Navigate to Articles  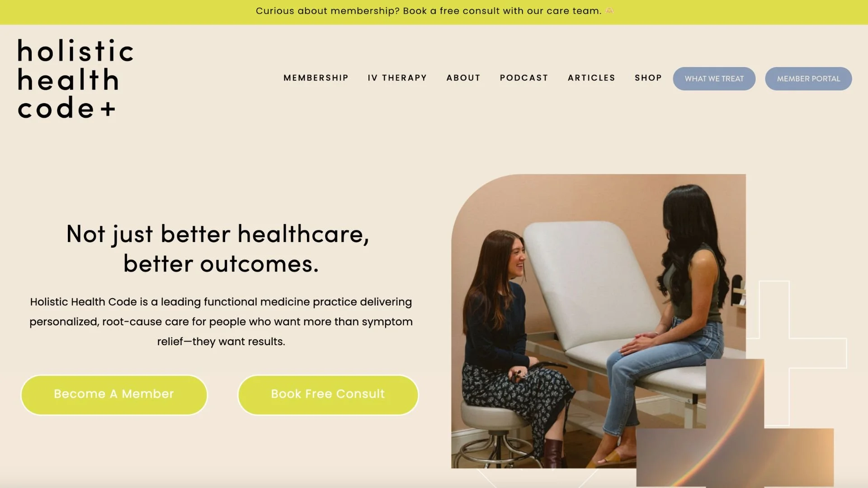coord(591,78)
